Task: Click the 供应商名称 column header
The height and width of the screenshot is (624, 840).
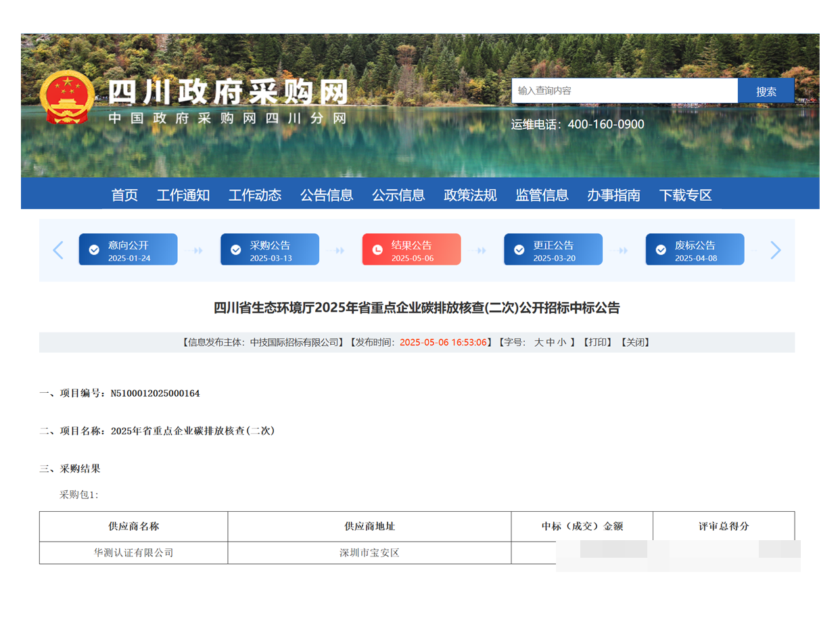Action: (x=134, y=526)
